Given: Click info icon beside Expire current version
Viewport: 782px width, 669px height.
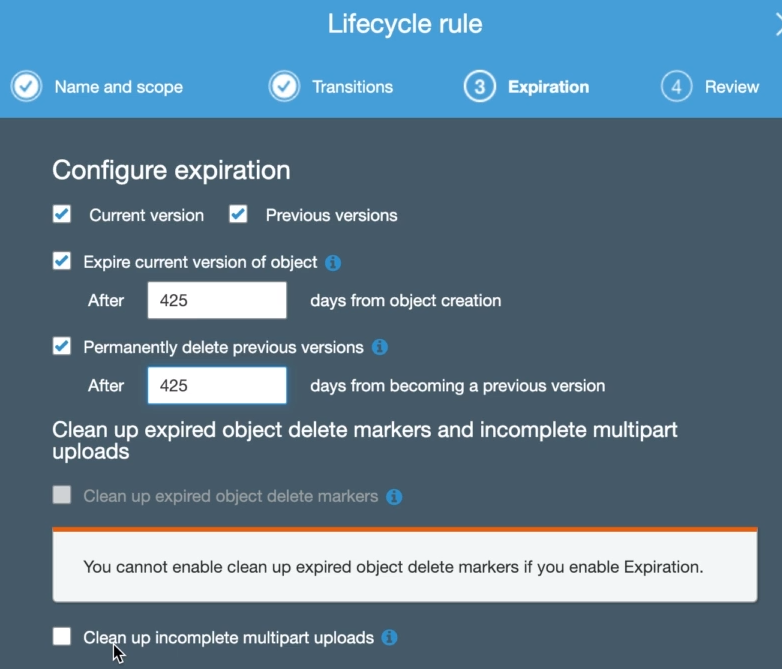Looking at the screenshot, I should (334, 263).
